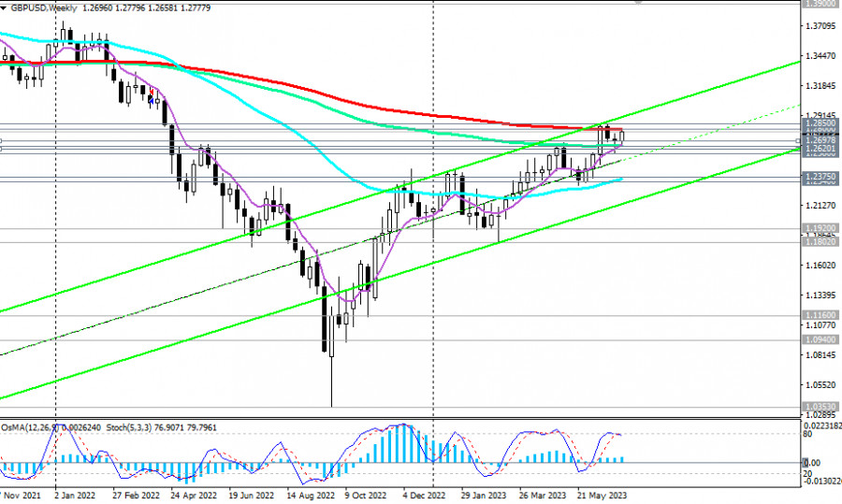Click the 14 Aug 2022 date label

311,496
